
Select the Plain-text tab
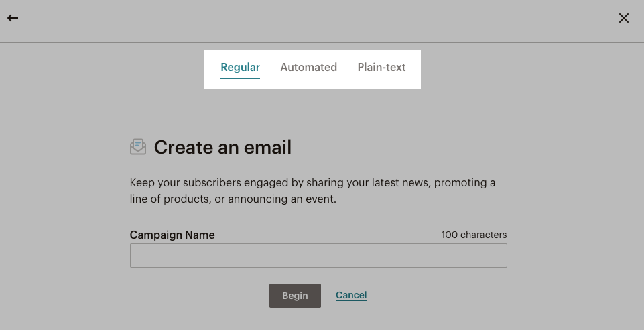(x=381, y=67)
